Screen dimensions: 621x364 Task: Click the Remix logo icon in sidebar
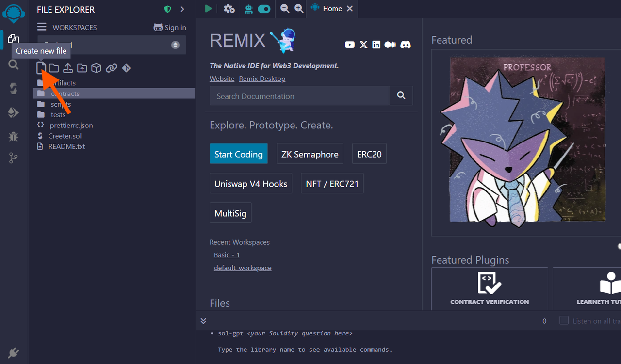[14, 14]
